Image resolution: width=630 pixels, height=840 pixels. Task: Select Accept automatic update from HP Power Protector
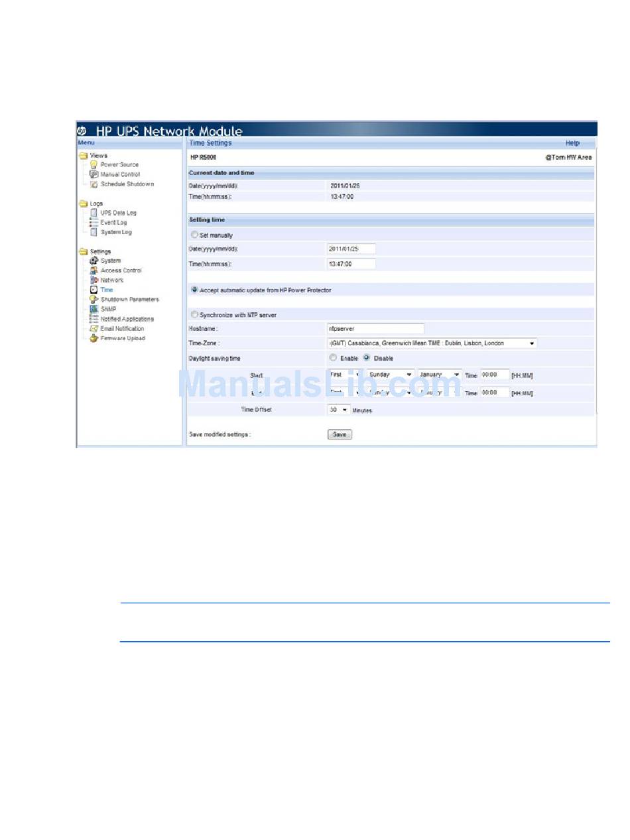pyautogui.click(x=194, y=290)
